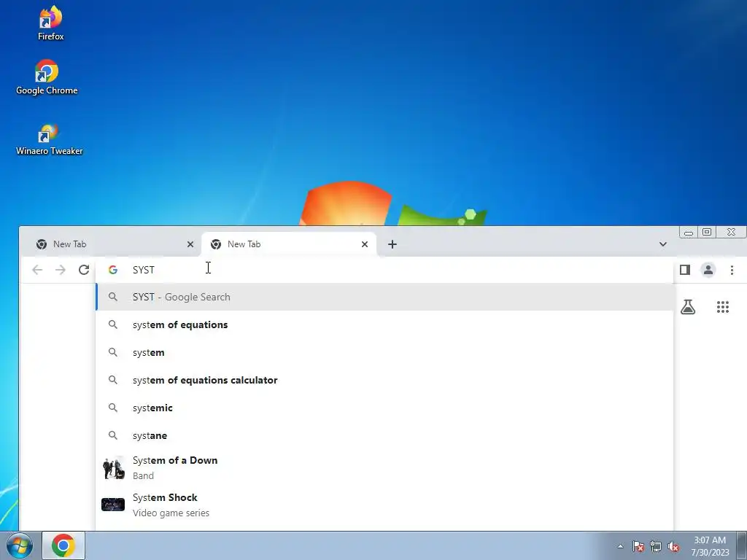Open the Chrome three-dot menu
747x560 pixels.
click(x=732, y=270)
